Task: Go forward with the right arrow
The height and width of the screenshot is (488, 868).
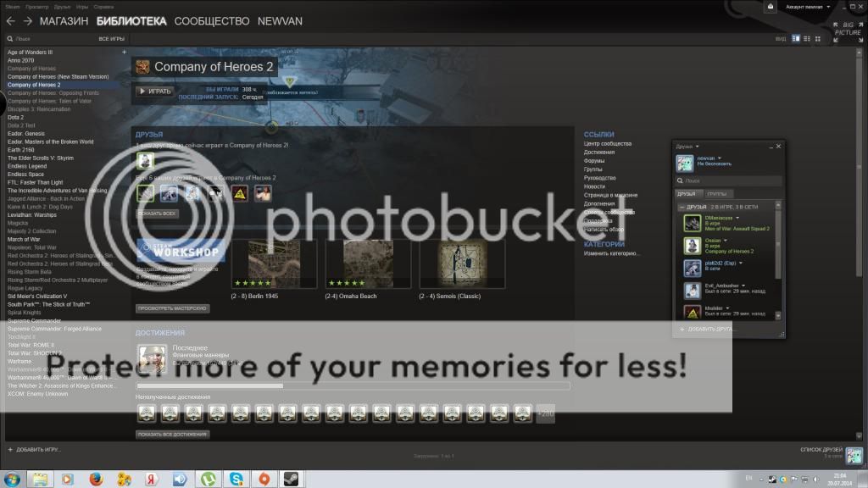Action: pos(28,21)
